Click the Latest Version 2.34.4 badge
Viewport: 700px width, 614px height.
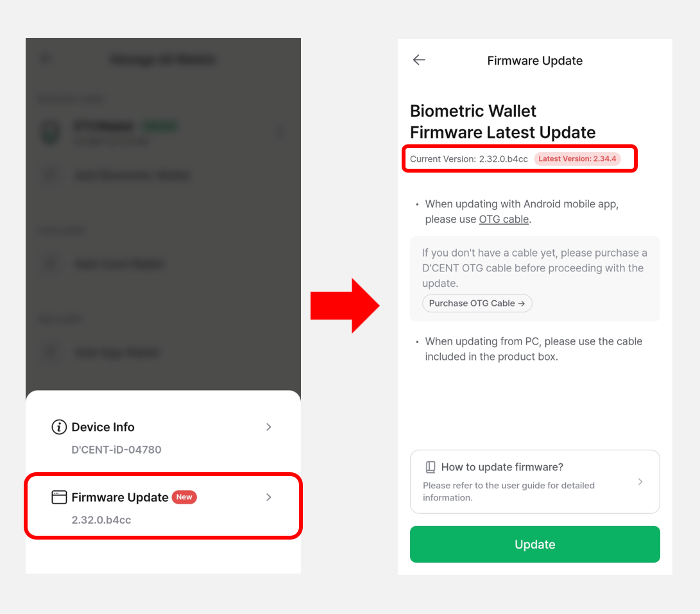coord(577,158)
